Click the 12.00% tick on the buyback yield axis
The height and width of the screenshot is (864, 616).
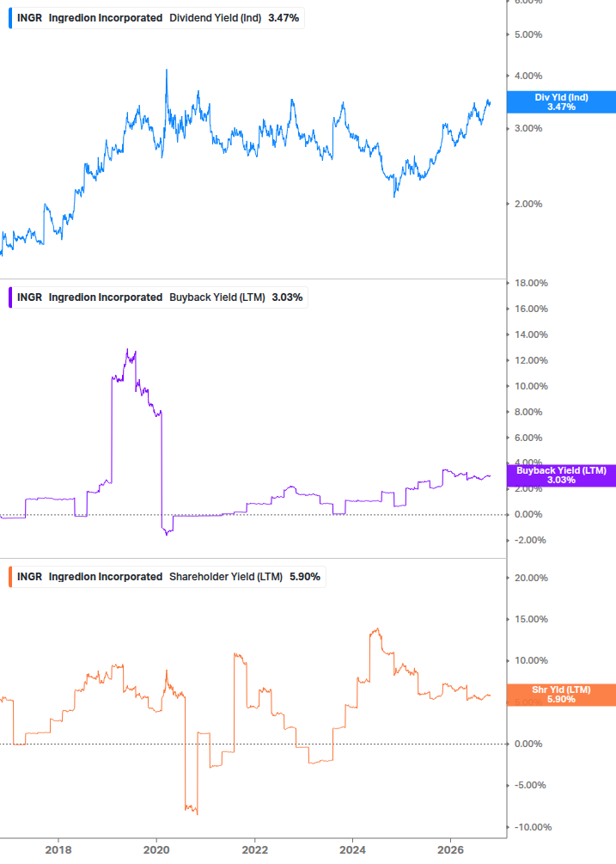coord(531,360)
